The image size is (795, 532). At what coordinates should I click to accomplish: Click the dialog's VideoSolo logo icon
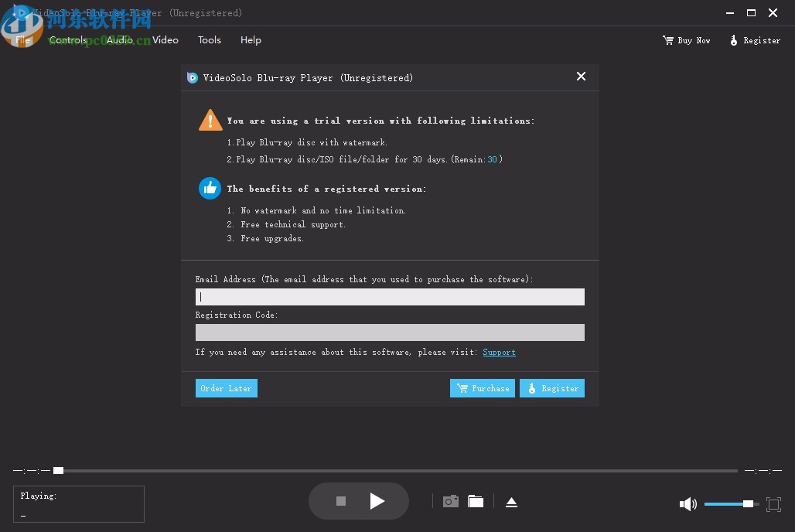tap(192, 77)
